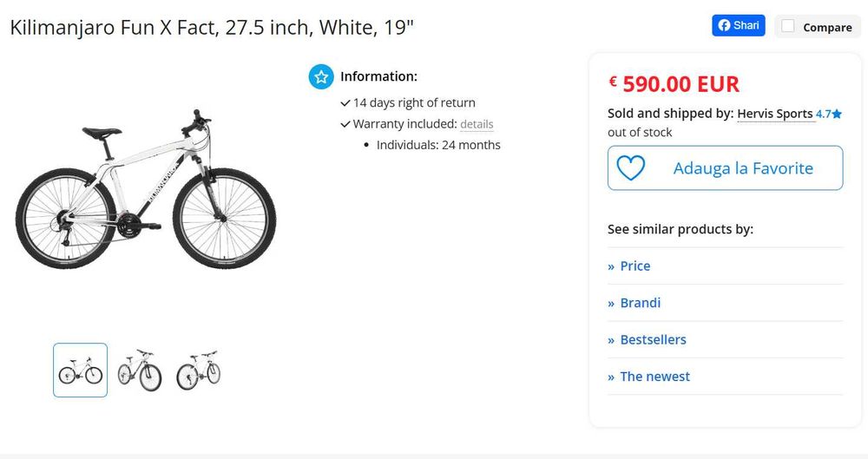868x459 pixels.
Task: Open the Hervis Sports seller link
Action: [775, 114]
